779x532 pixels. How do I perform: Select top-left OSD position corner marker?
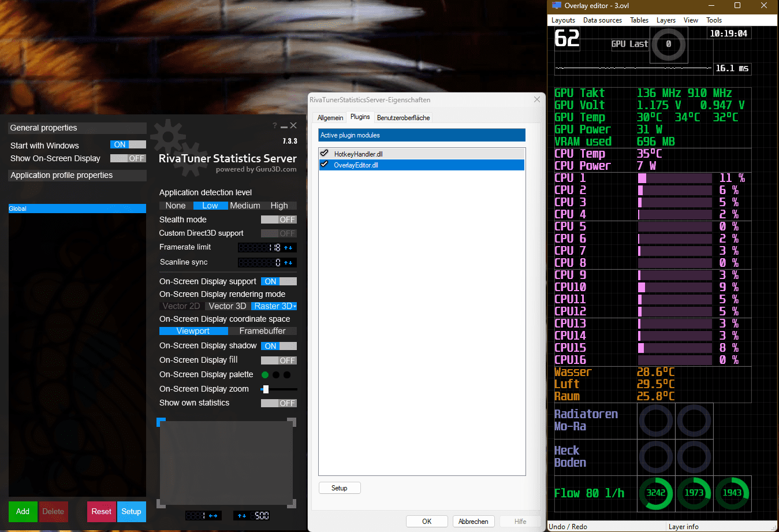click(161, 422)
